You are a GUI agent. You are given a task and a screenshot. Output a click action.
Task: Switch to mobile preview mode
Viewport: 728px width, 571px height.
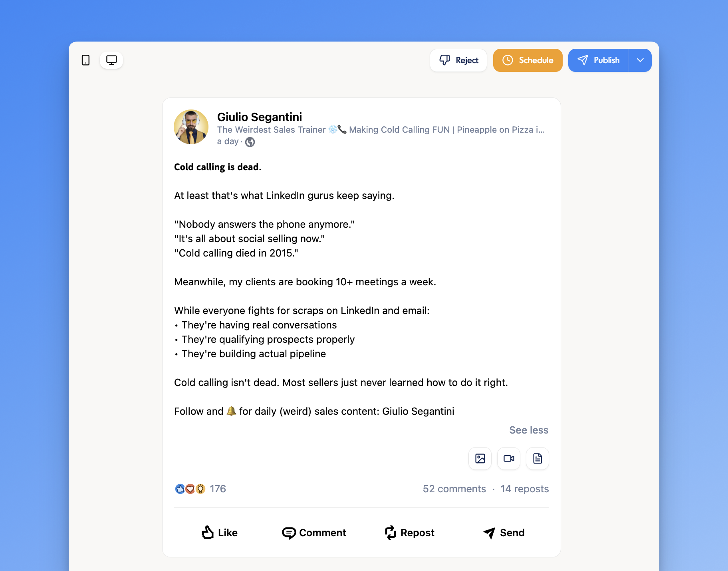click(85, 60)
